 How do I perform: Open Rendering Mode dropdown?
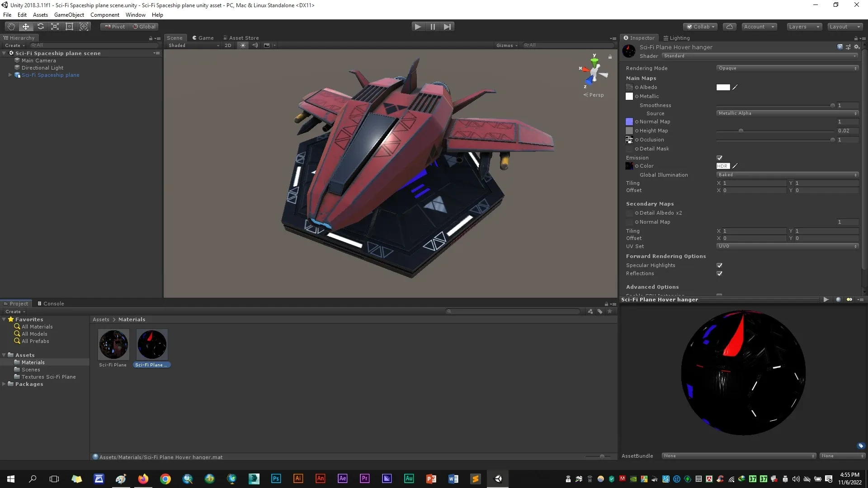click(787, 68)
